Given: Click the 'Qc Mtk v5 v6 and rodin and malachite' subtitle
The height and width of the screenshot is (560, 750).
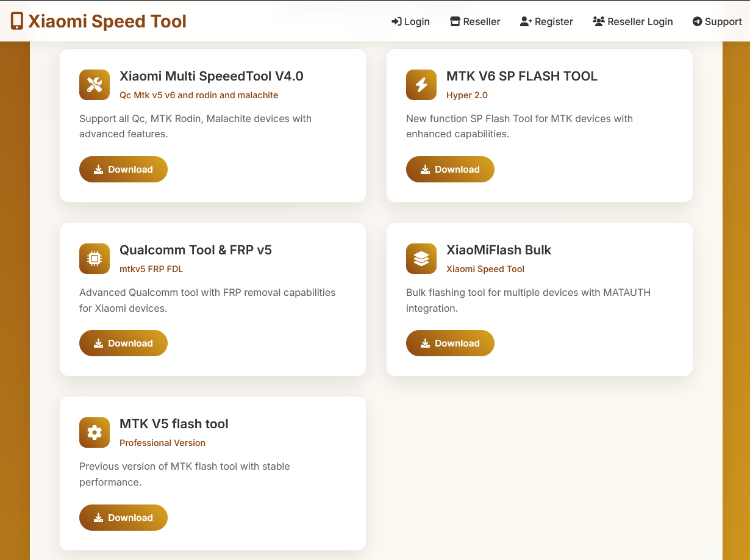Looking at the screenshot, I should (x=199, y=95).
